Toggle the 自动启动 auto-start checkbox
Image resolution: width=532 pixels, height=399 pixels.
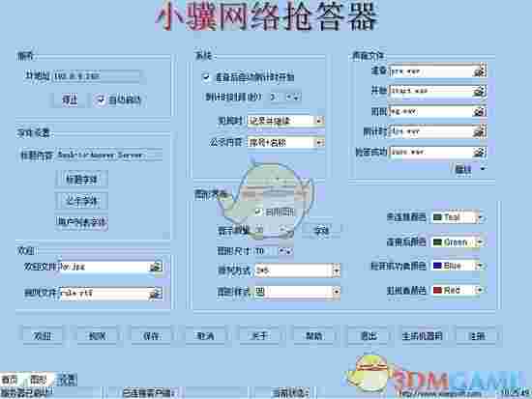[x=101, y=100]
